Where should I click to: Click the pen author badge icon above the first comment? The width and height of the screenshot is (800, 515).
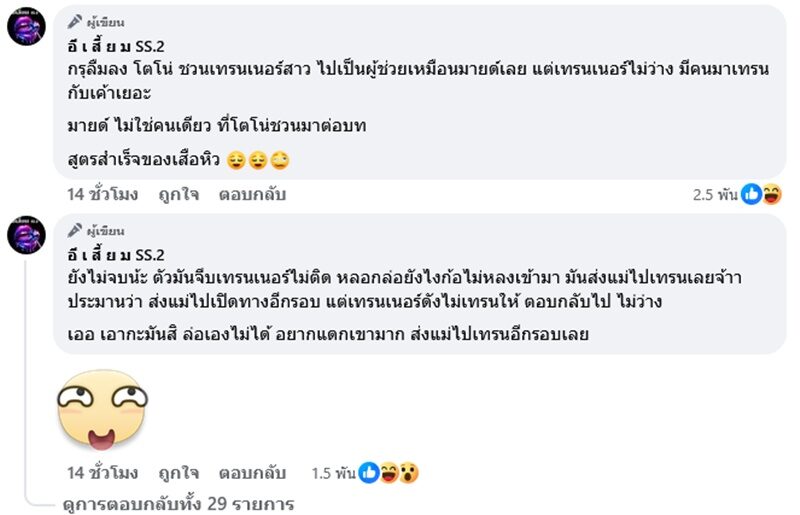(74, 21)
